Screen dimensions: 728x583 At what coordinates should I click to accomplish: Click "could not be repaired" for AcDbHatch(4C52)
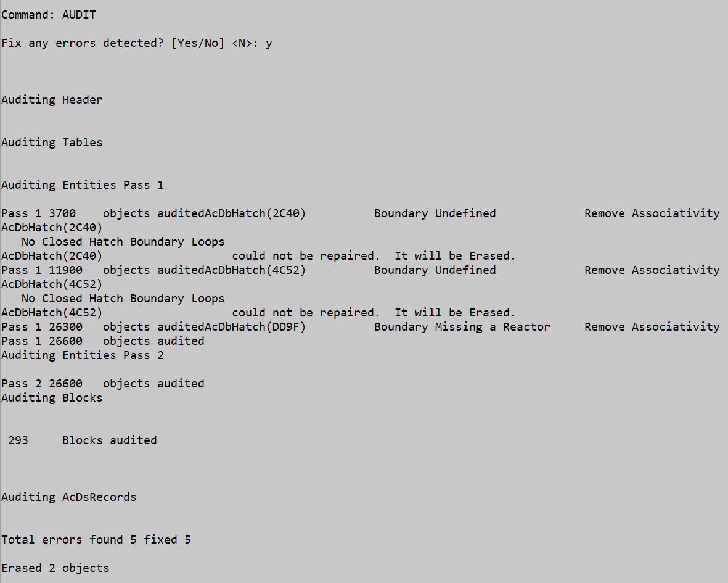pyautogui.click(x=306, y=313)
